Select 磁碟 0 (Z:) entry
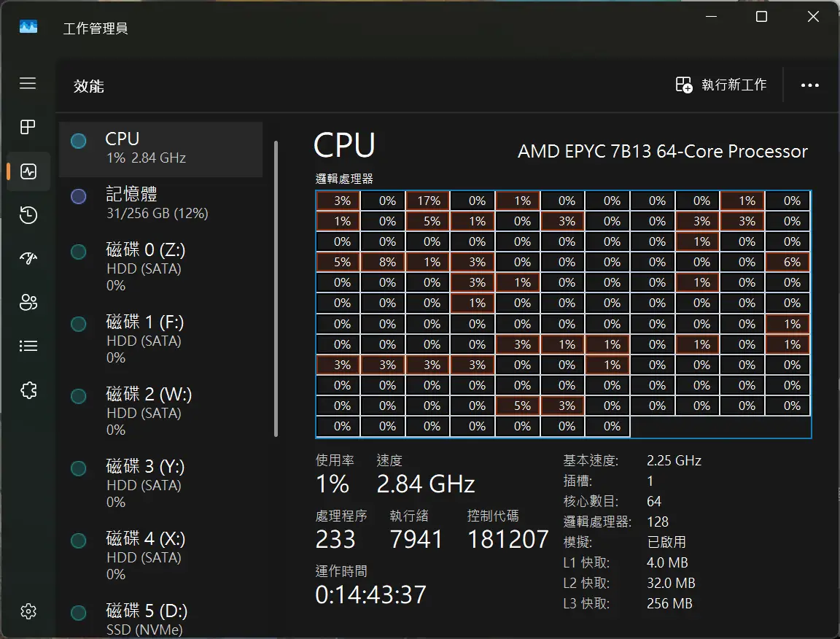The height and width of the screenshot is (639, 840). (x=160, y=267)
